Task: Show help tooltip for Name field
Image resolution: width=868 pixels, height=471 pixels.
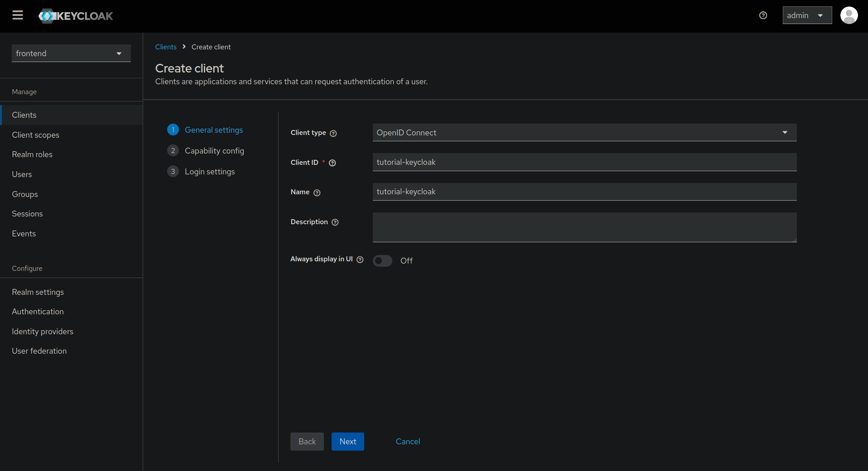Action: click(x=317, y=192)
